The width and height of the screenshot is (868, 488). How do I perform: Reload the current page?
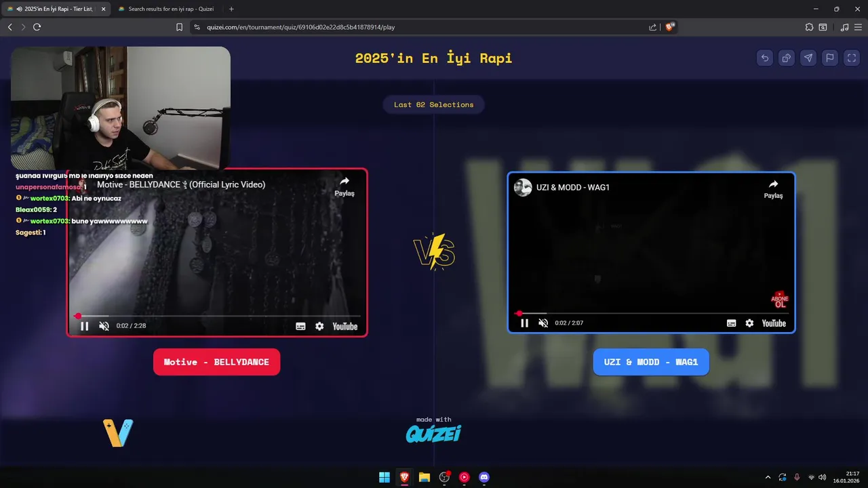[x=37, y=27]
